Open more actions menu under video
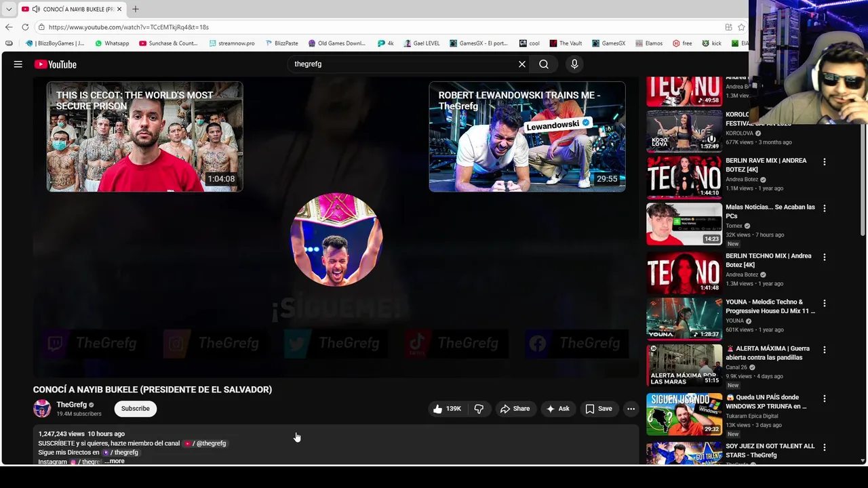 click(x=631, y=409)
